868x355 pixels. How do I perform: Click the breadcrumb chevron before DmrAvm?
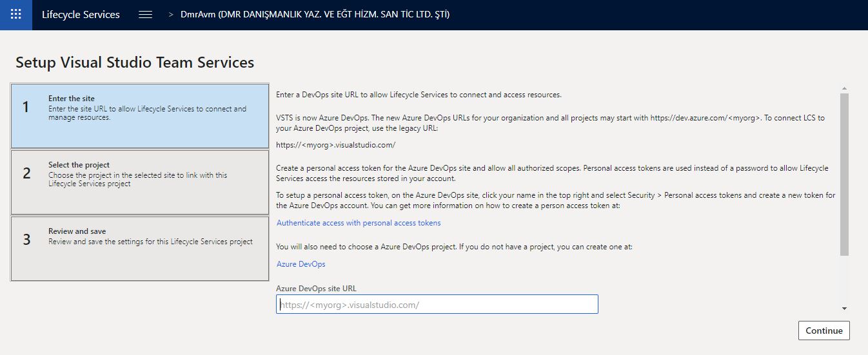(x=171, y=14)
